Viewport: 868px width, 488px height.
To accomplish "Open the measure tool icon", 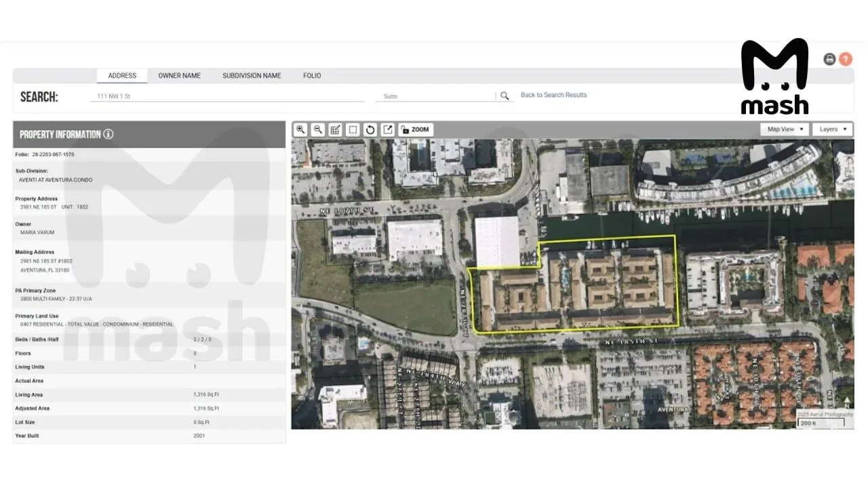I will click(x=335, y=129).
